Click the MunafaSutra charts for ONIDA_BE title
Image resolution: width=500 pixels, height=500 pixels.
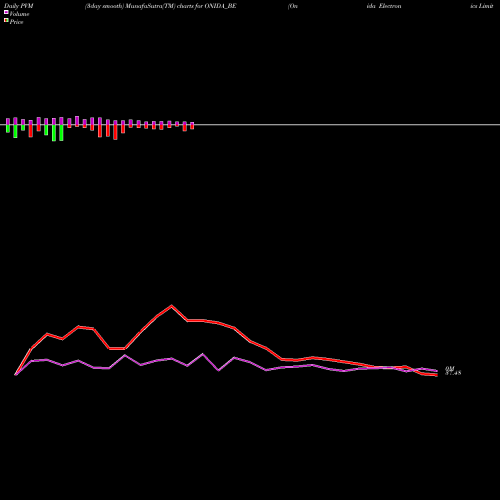click(x=161, y=6)
